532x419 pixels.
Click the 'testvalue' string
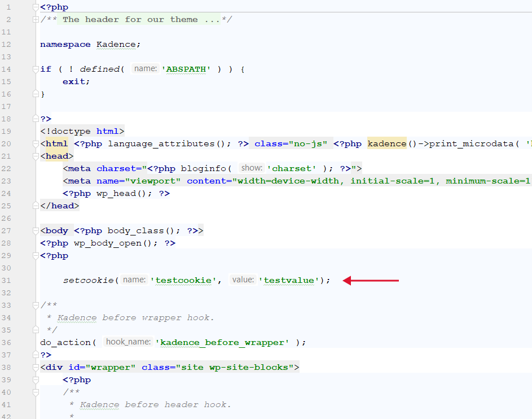289,281
